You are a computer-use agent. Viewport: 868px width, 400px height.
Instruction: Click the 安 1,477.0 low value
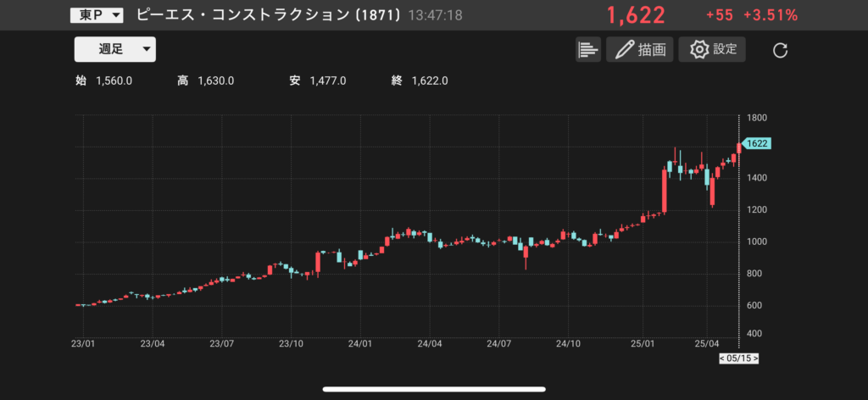tap(318, 81)
